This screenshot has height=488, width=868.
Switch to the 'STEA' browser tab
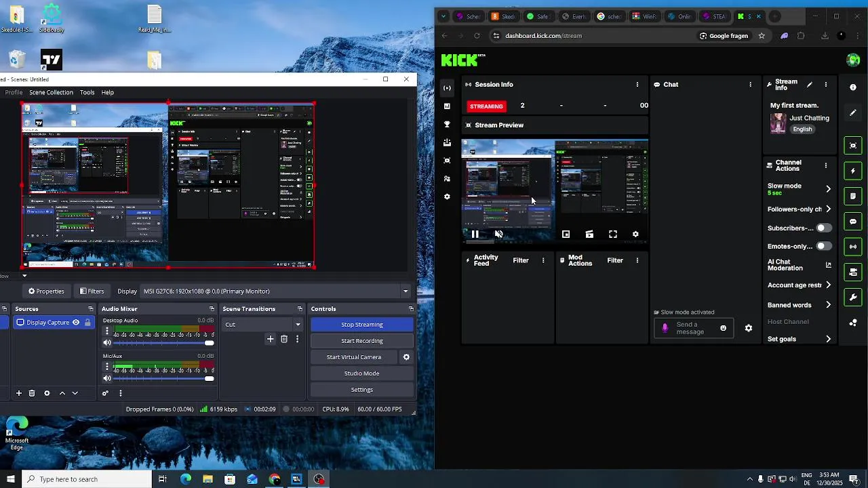tap(712, 16)
